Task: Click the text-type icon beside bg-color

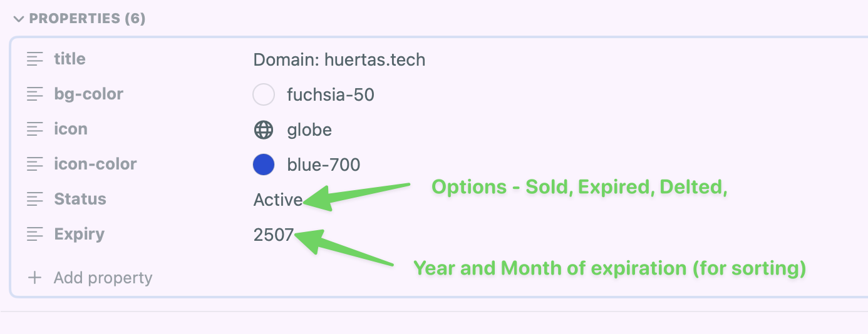Action: click(x=36, y=94)
